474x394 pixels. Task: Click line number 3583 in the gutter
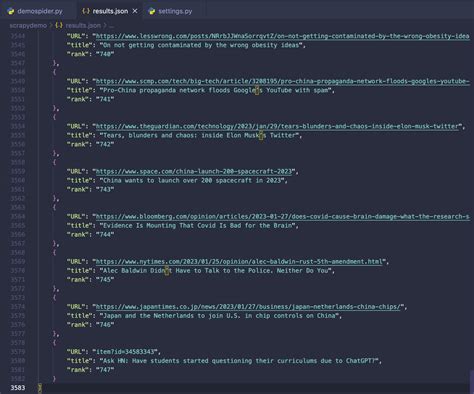(18, 388)
